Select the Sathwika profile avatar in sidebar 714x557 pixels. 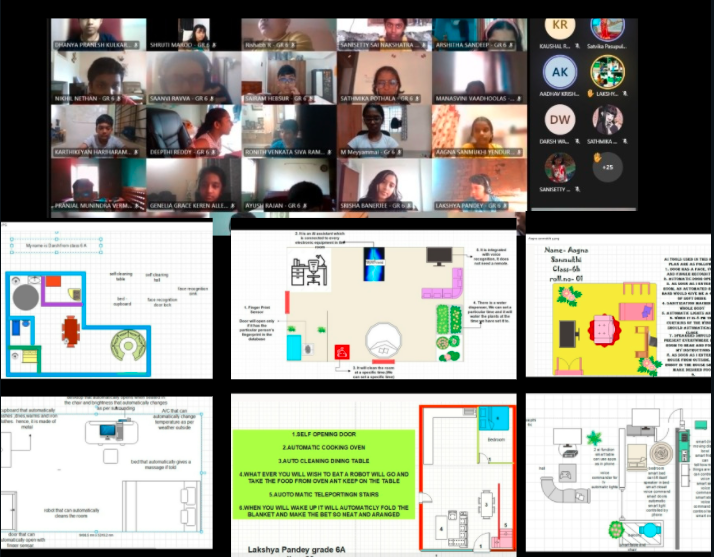point(606,120)
